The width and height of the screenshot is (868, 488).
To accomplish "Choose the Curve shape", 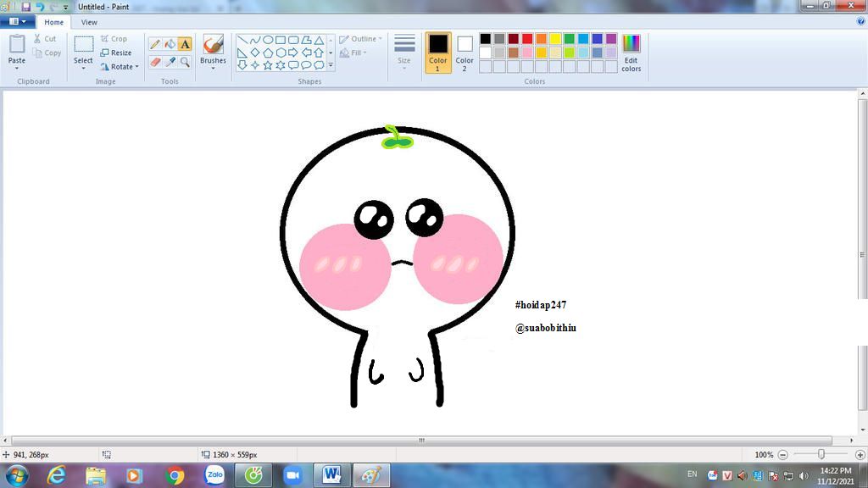I will [x=254, y=41].
